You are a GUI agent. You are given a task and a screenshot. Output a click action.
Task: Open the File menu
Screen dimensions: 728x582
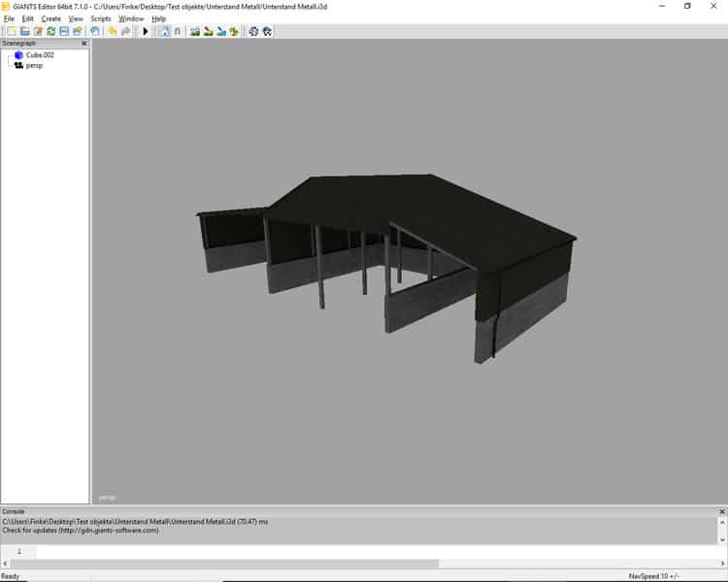point(9,18)
